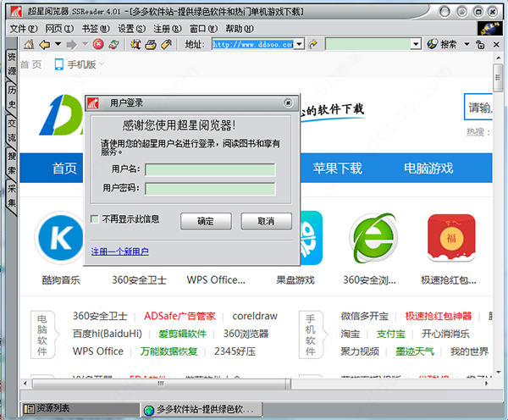508x420 pixels.
Task: Open the 注册 menu
Action: [x=168, y=29]
